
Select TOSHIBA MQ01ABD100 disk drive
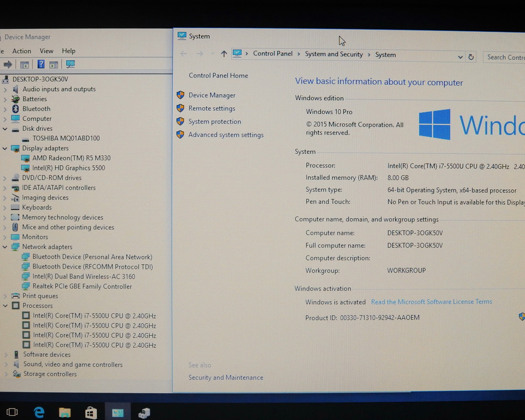66,138
